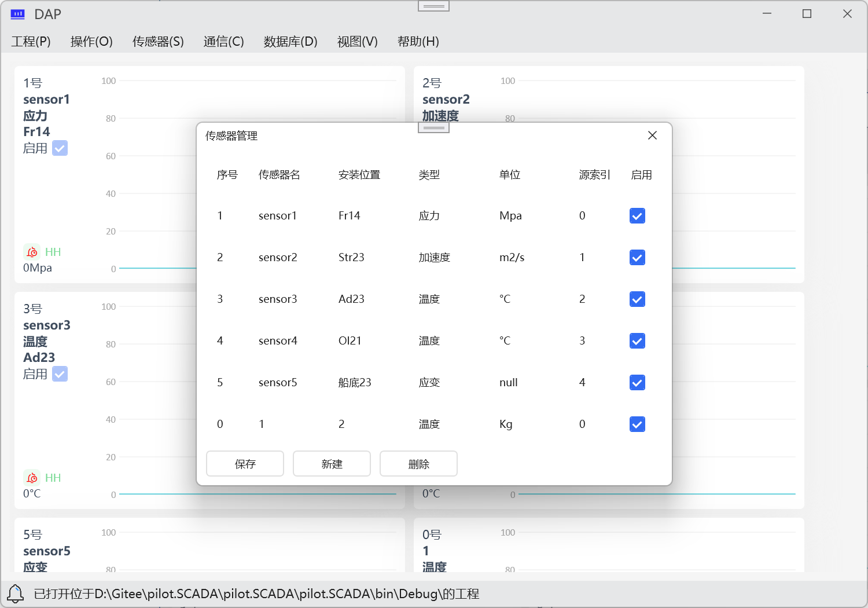The height and width of the screenshot is (608, 868).
Task: Uncheck 启用 checkbox for sensor2 row
Action: [x=637, y=258]
